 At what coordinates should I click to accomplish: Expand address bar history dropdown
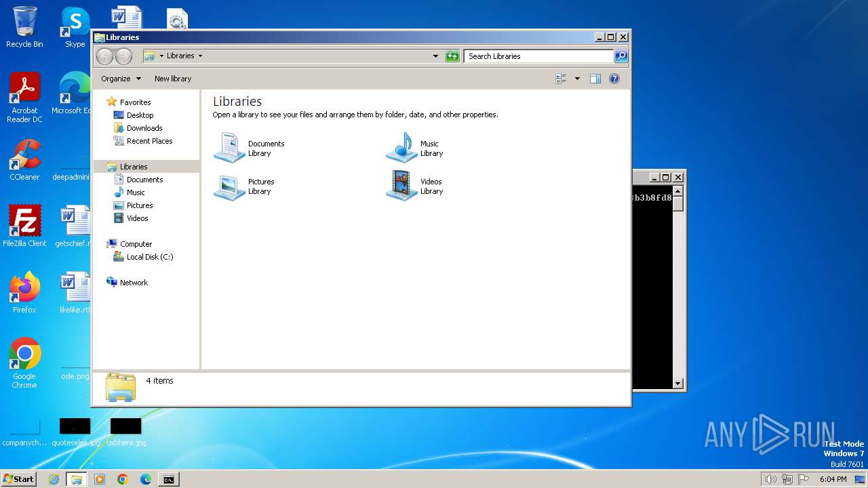[435, 56]
